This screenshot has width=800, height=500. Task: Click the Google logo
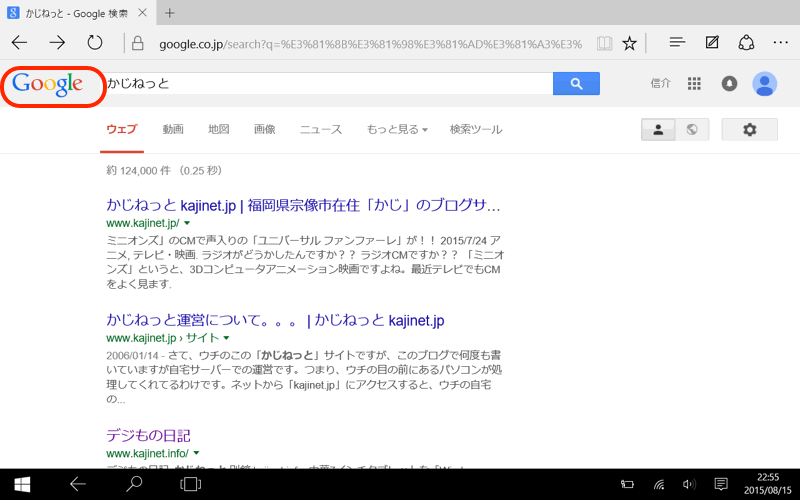coord(47,85)
